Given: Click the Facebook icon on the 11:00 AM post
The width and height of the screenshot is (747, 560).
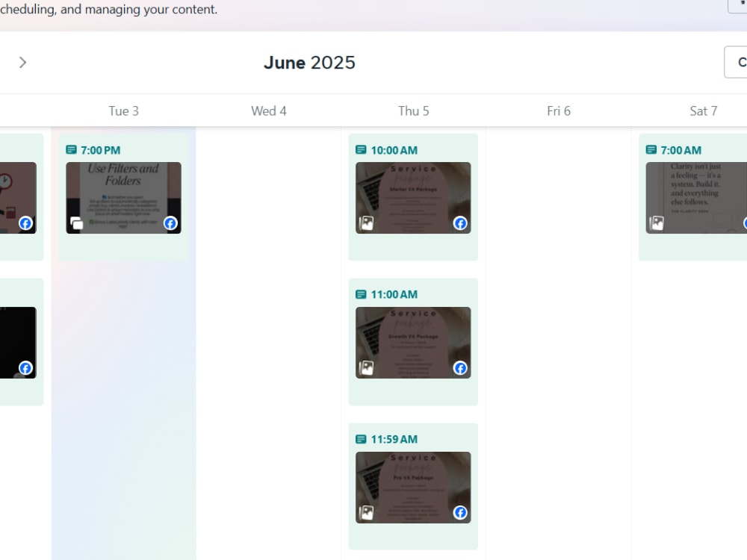Looking at the screenshot, I should pos(460,367).
